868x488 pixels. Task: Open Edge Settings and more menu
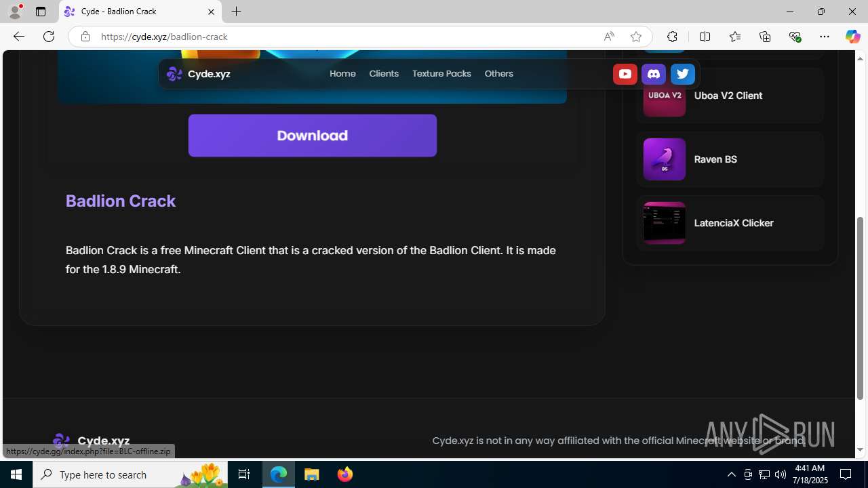[825, 37]
